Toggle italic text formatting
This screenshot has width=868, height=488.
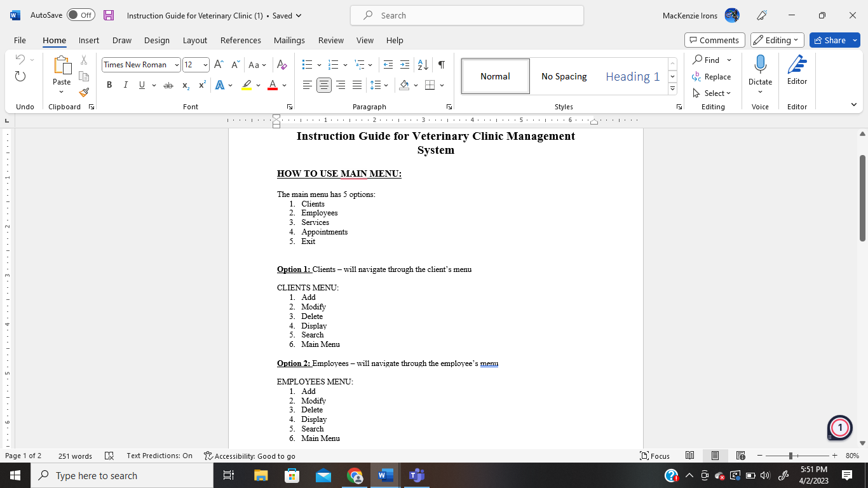[x=126, y=85]
